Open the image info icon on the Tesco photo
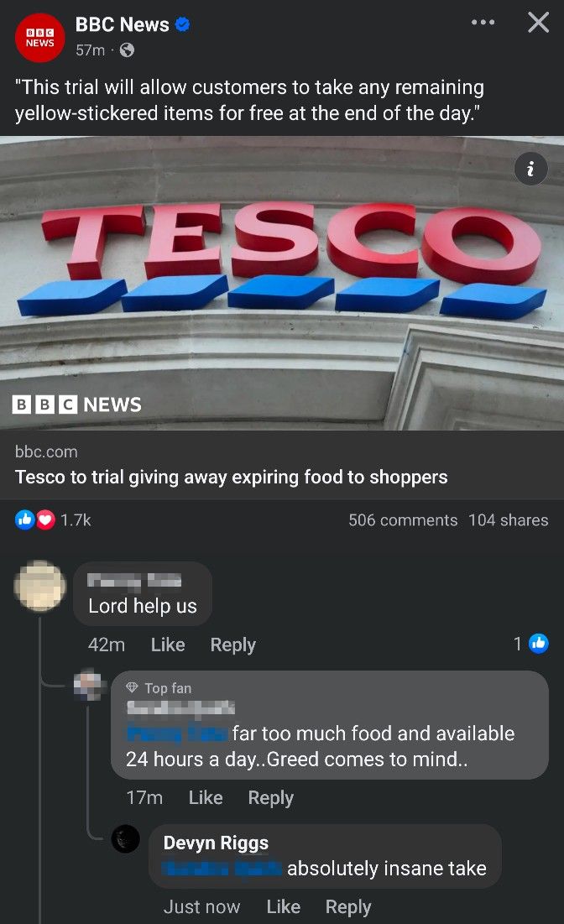 pos(530,170)
